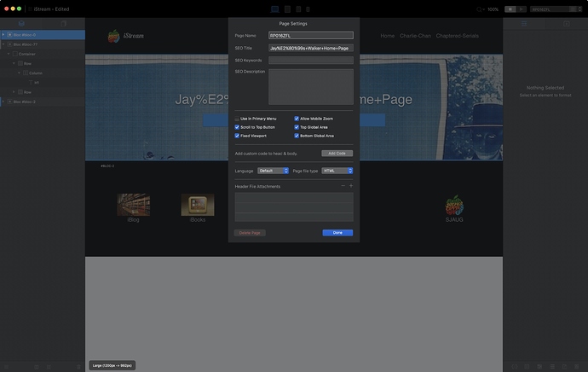Click the plus icon for header attachments
This screenshot has width=588, height=372.
point(350,185)
